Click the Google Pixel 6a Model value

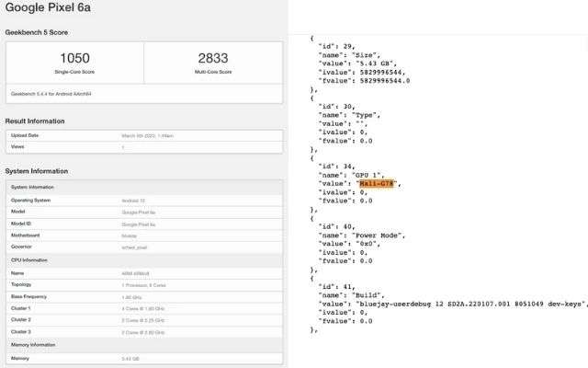pyautogui.click(x=139, y=209)
